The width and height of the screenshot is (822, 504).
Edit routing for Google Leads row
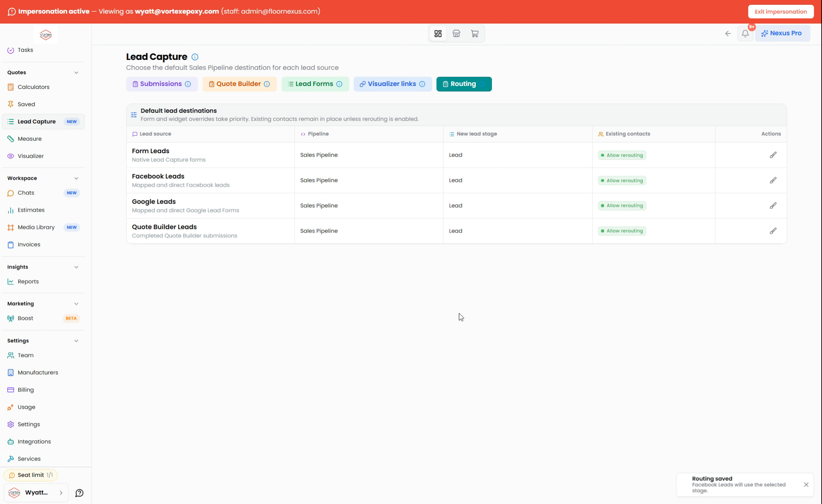point(773,206)
